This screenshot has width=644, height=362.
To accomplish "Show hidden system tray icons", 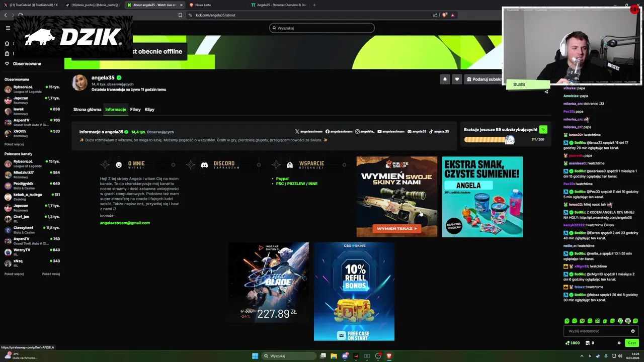I will 582,356.
